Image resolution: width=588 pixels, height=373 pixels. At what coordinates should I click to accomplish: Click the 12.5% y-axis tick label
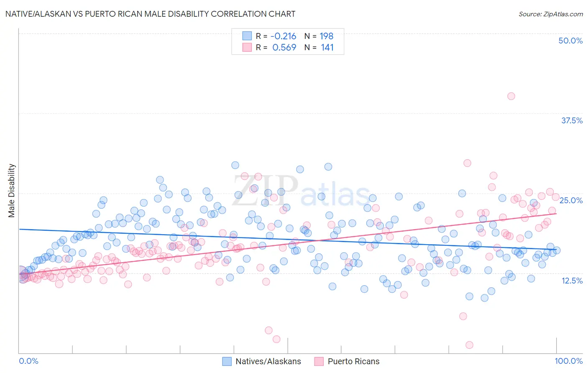click(x=572, y=281)
